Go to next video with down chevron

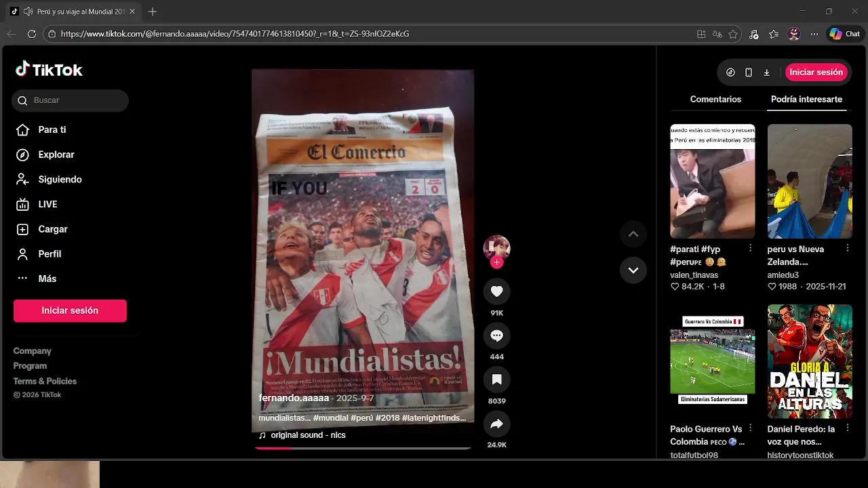click(x=633, y=270)
